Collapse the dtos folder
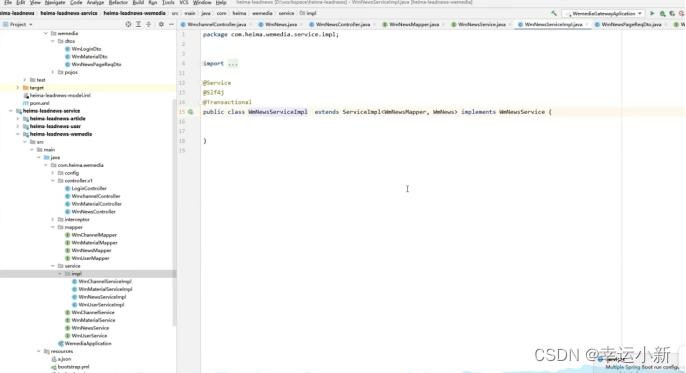 [x=53, y=41]
